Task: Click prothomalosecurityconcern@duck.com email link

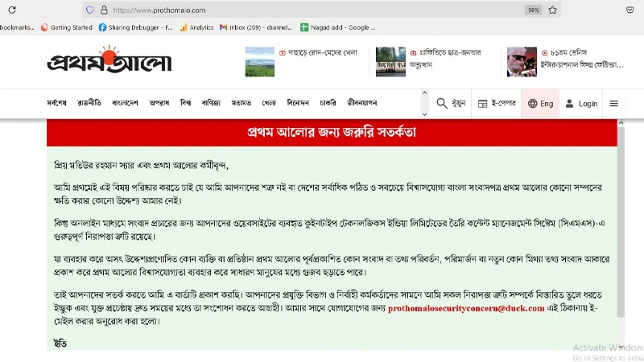Action: [x=466, y=308]
